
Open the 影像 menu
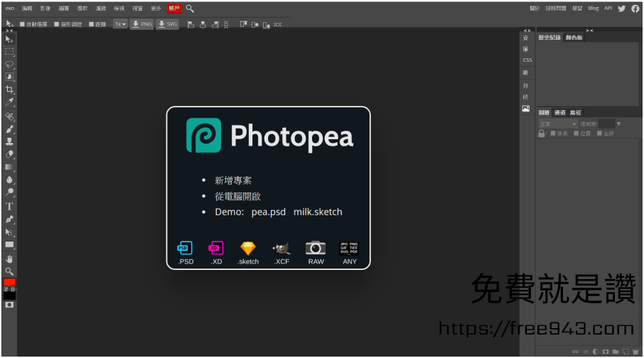pyautogui.click(x=45, y=9)
